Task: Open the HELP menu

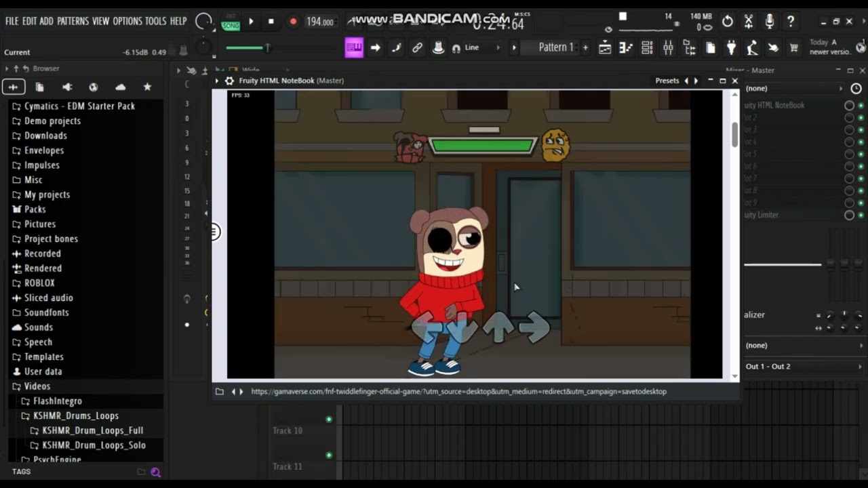Action: tap(178, 21)
